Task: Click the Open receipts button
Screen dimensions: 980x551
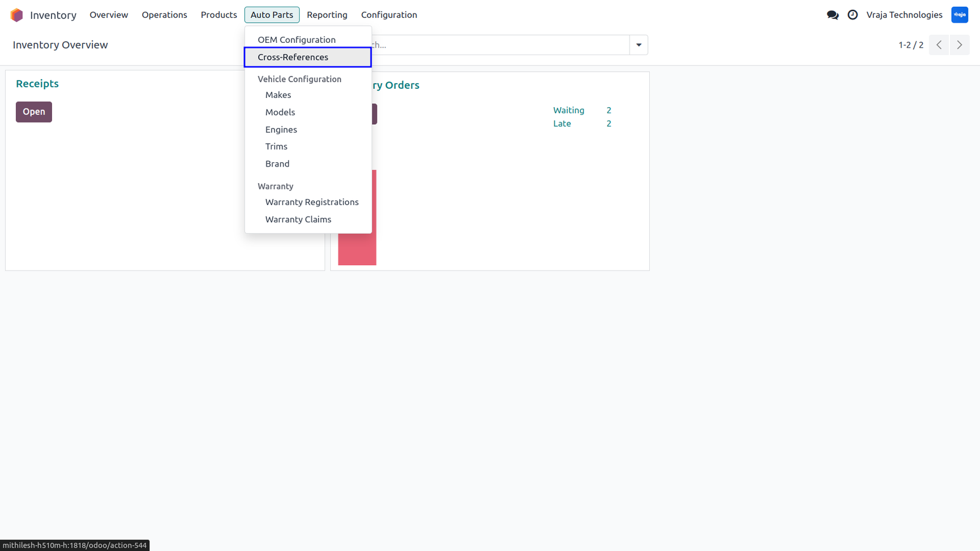Action: coord(34,111)
